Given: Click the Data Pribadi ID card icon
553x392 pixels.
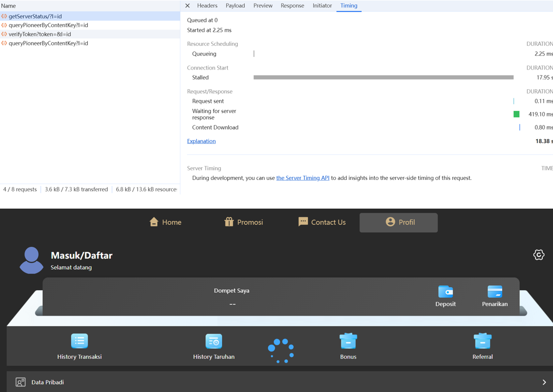Looking at the screenshot, I should (21, 382).
